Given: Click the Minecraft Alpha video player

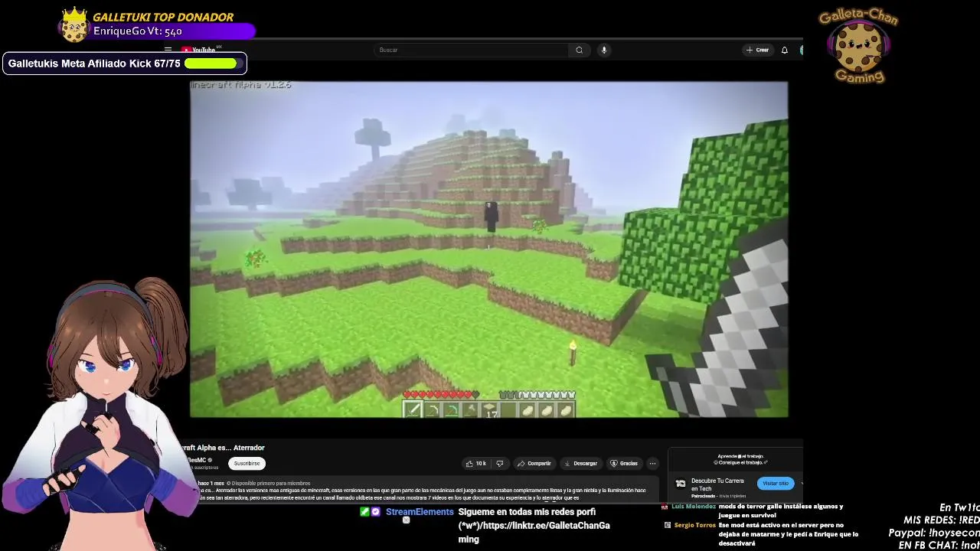Looking at the screenshot, I should click(x=488, y=249).
